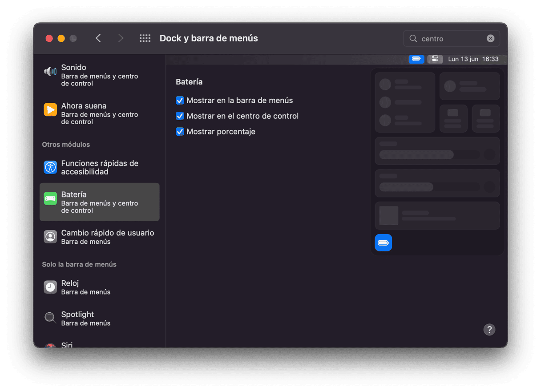Minimize the window with the yellow button
Viewport: 541px width, 392px height.
[61, 38]
